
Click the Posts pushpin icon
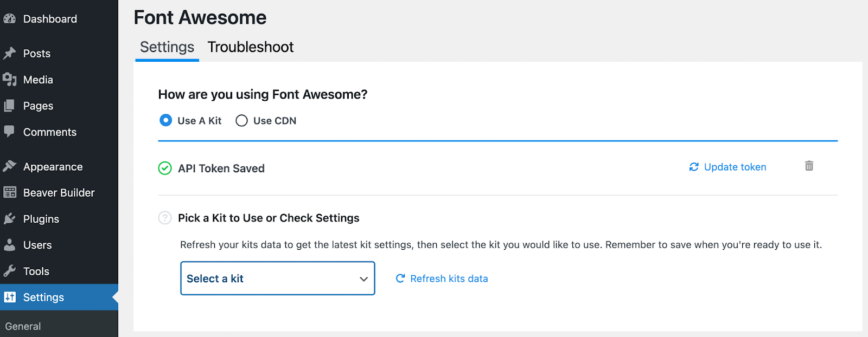[x=9, y=53]
